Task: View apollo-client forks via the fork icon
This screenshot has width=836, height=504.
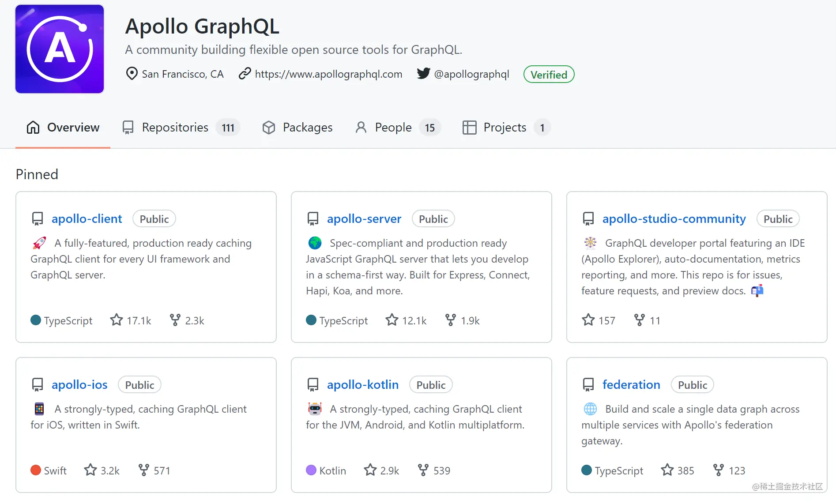Action: [x=175, y=320]
